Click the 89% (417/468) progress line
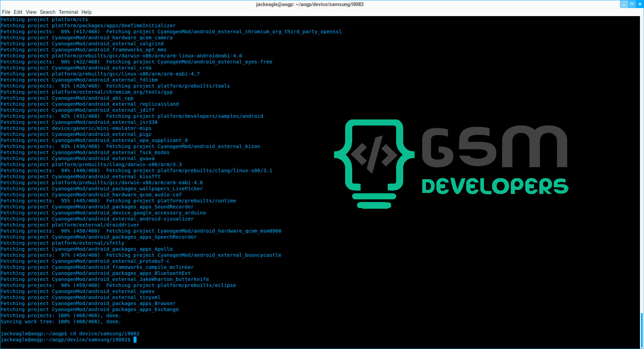Screen dimensions: 644x349 click(x=171, y=32)
